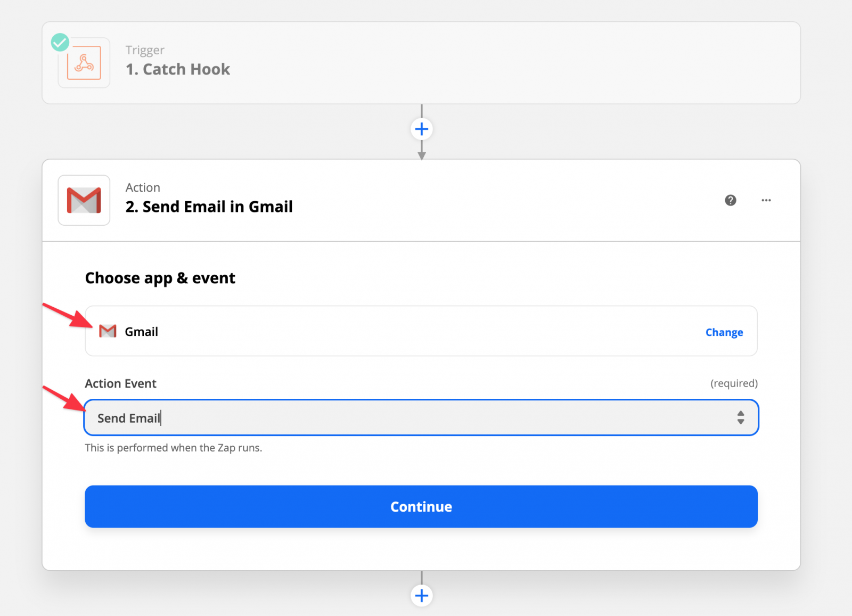Image resolution: width=852 pixels, height=616 pixels.
Task: Click the plus icon below the Gmail action
Action: 421,596
